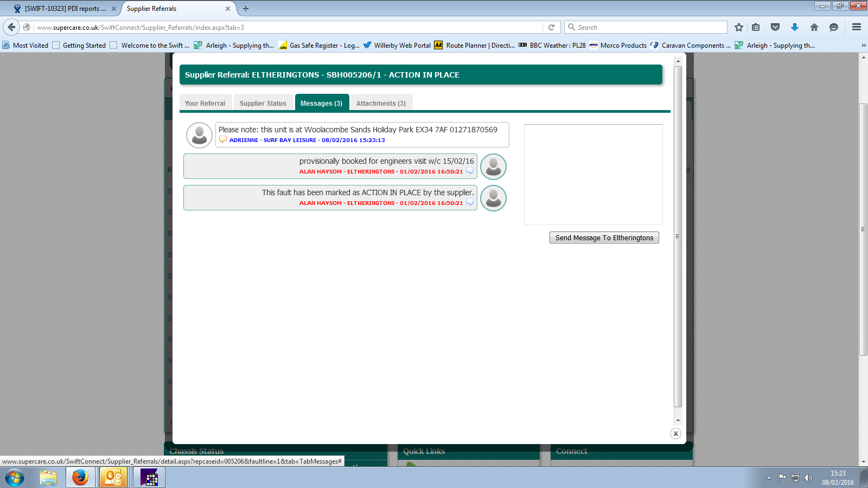Image resolution: width=868 pixels, height=488 pixels.
Task: Open Windows Start menu
Action: click(x=15, y=478)
